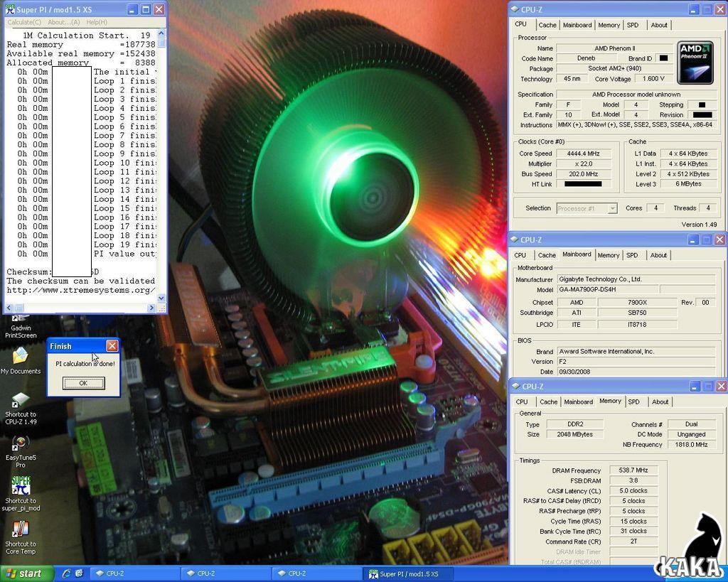Open the Shortcut to super_pi_mod icon

[21, 494]
